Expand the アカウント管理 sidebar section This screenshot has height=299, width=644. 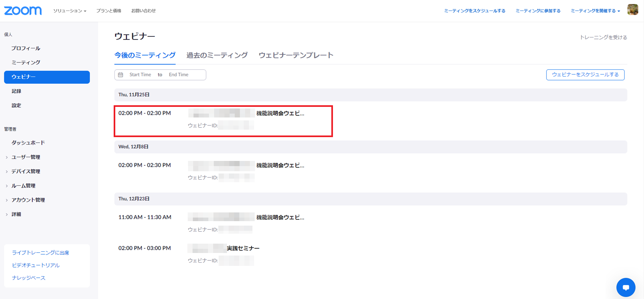click(x=28, y=200)
